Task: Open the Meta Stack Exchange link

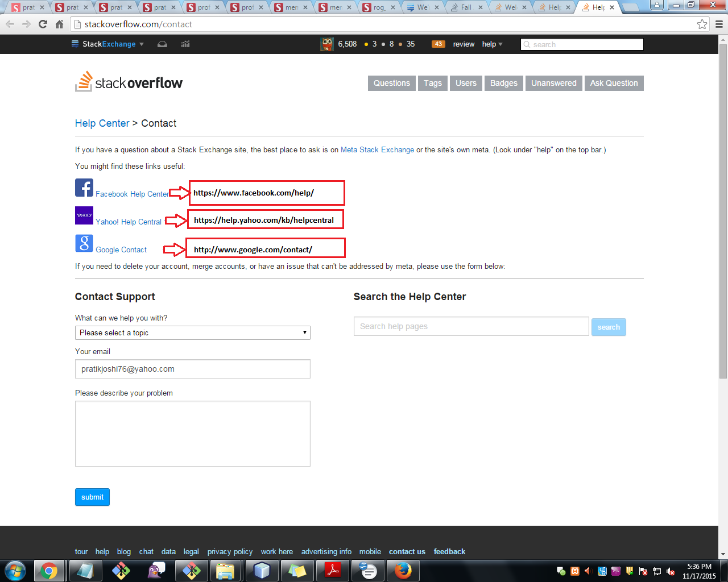Action: 378,150
